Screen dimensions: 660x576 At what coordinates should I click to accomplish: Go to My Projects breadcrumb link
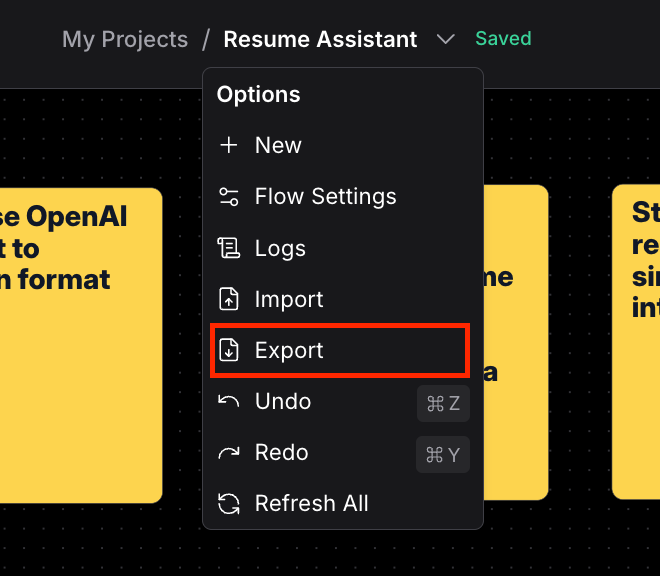click(x=125, y=40)
